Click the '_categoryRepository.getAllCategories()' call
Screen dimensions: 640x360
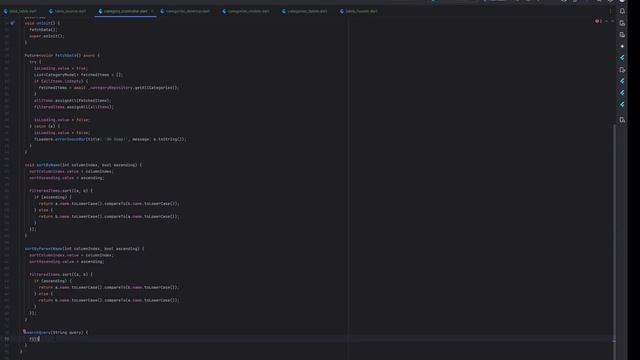pos(133,88)
